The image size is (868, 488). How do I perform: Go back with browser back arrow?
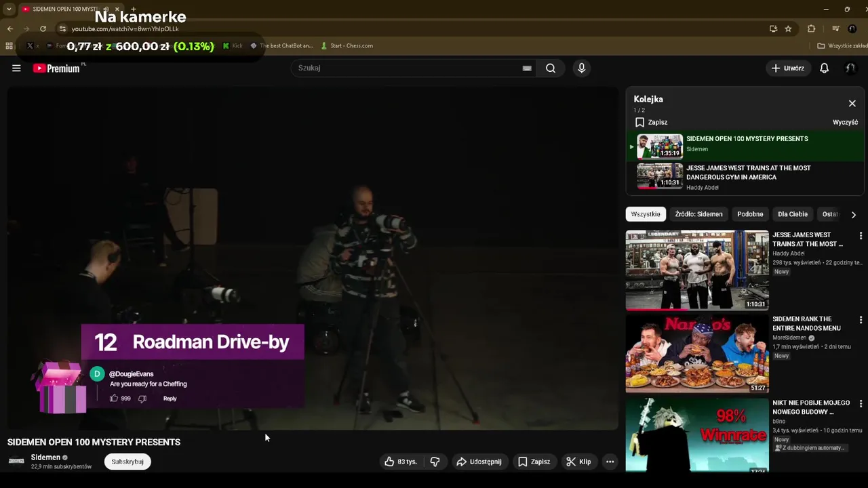point(9,28)
